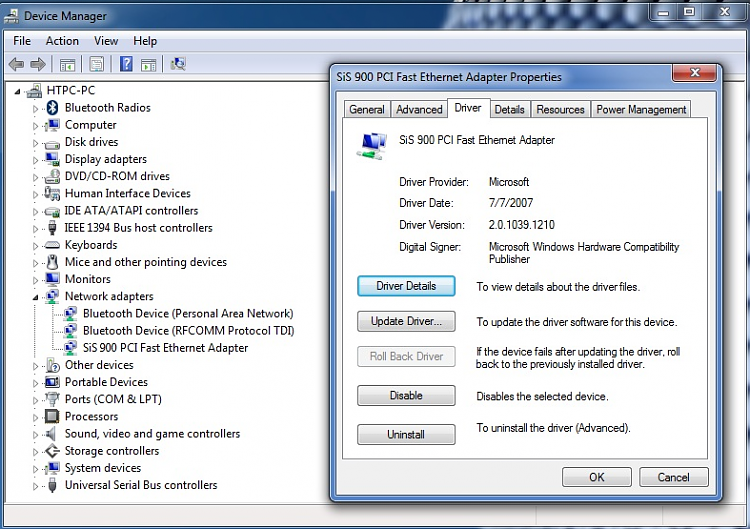Expand the Computer category
The image size is (750, 529).
35,126
